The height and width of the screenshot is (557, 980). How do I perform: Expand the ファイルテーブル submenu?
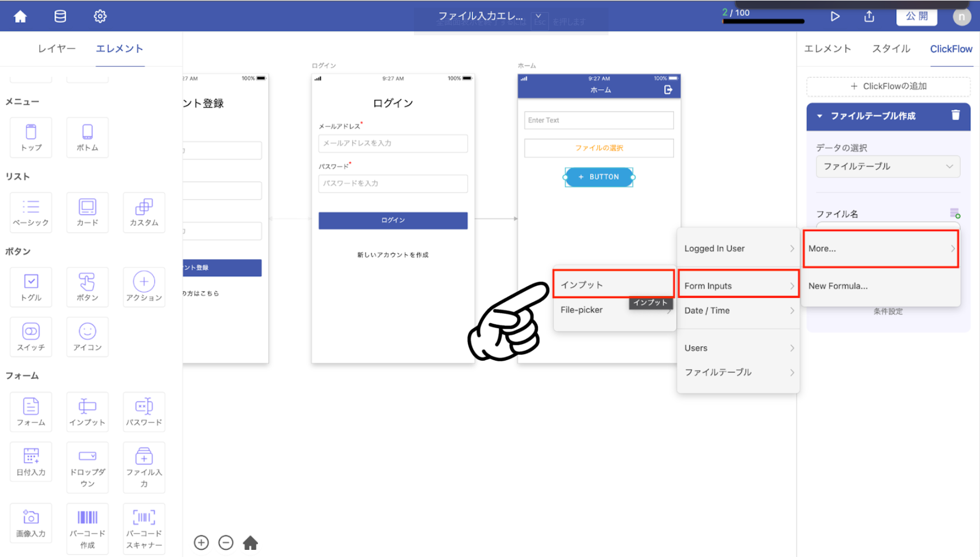[x=738, y=372]
